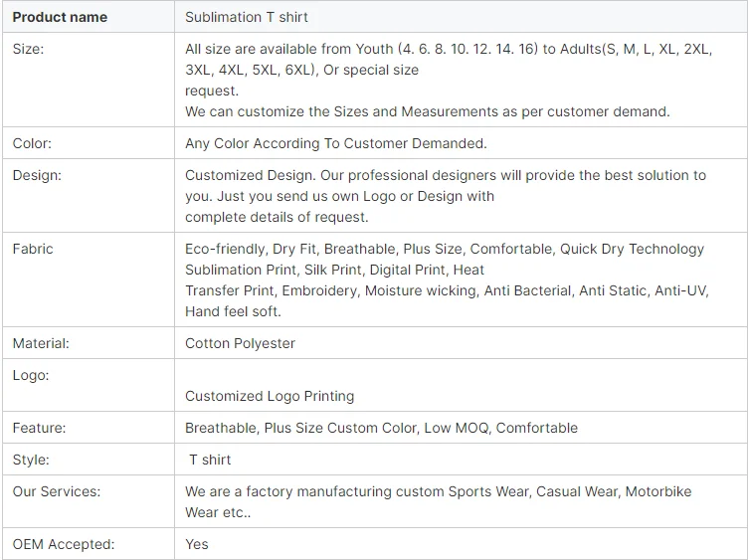Image resolution: width=748 pixels, height=560 pixels.
Task: Select the Breathable, Plus Size feature text
Action: pyautogui.click(x=381, y=428)
